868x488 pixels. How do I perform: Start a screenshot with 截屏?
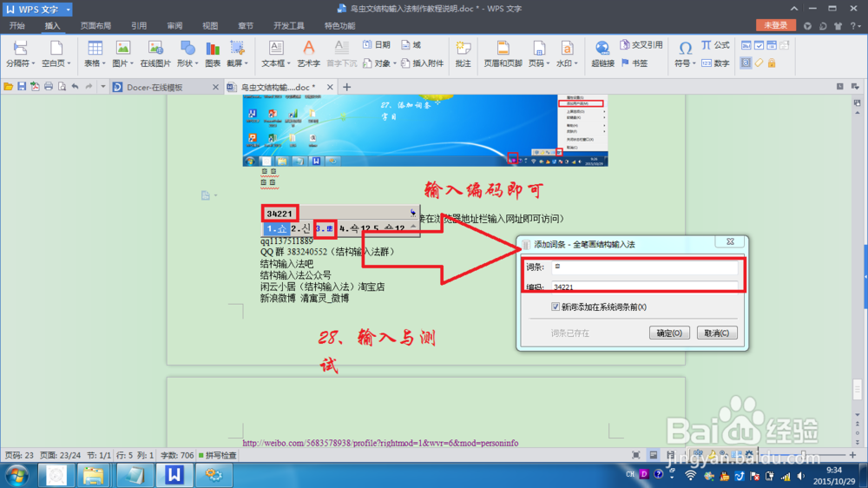click(x=237, y=55)
